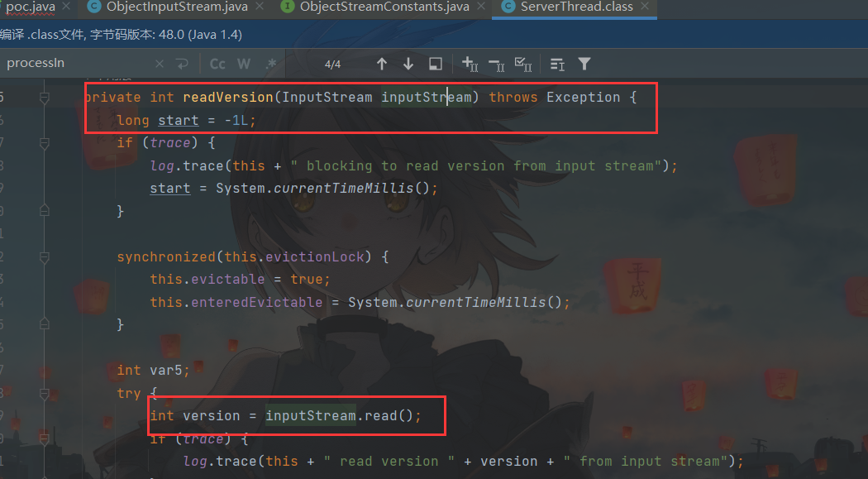Add selection for next occurrence icon

click(470, 64)
